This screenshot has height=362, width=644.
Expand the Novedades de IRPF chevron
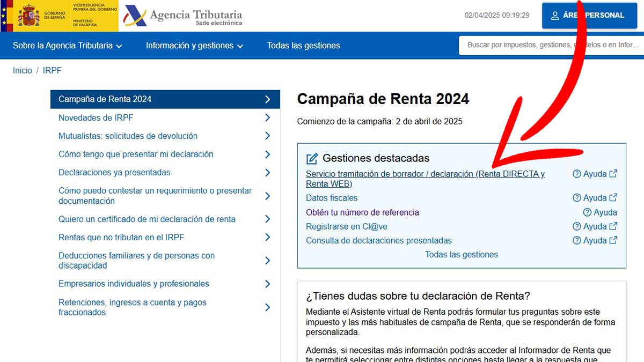[x=267, y=118]
